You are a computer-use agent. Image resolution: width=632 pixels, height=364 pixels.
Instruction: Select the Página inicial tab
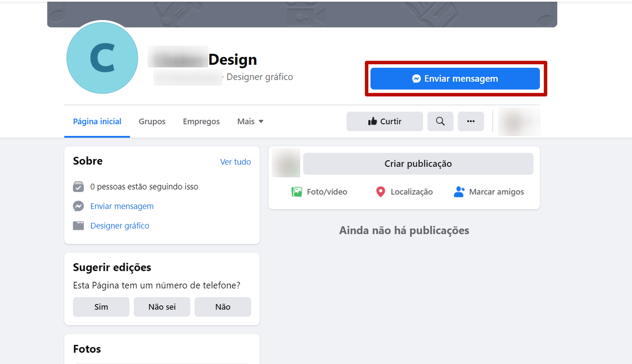pyautogui.click(x=97, y=122)
